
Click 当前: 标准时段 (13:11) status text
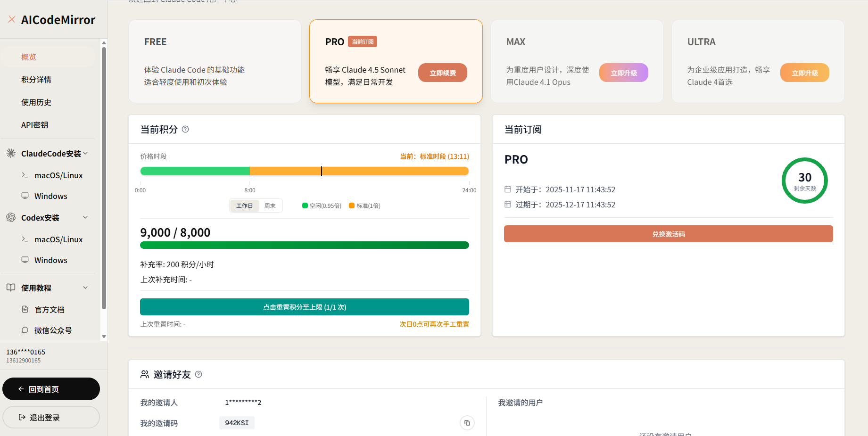pos(435,156)
